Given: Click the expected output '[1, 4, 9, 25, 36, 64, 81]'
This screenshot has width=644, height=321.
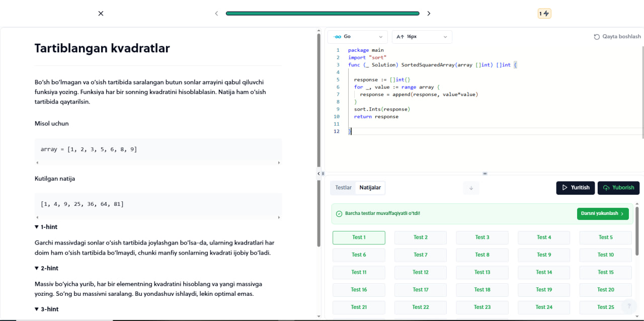Looking at the screenshot, I should click(82, 204).
